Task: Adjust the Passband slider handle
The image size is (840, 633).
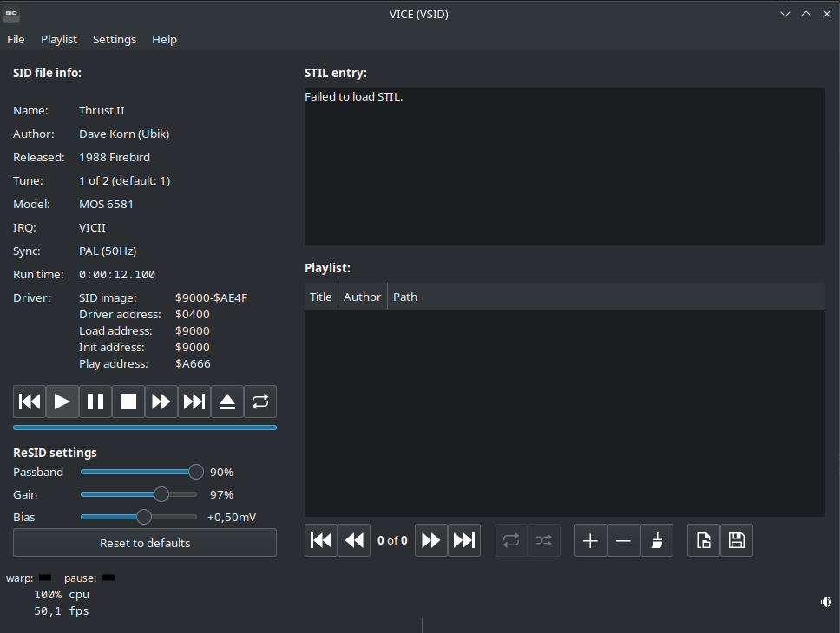Action: click(196, 472)
